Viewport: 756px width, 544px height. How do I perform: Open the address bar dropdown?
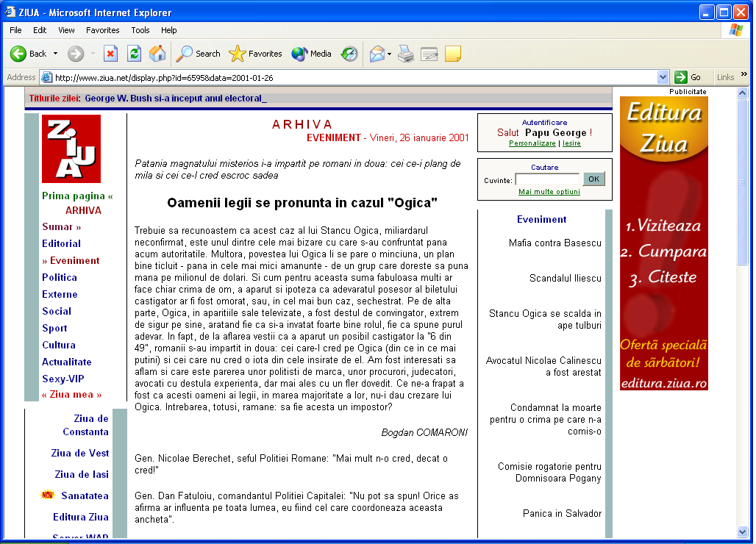coord(663,77)
